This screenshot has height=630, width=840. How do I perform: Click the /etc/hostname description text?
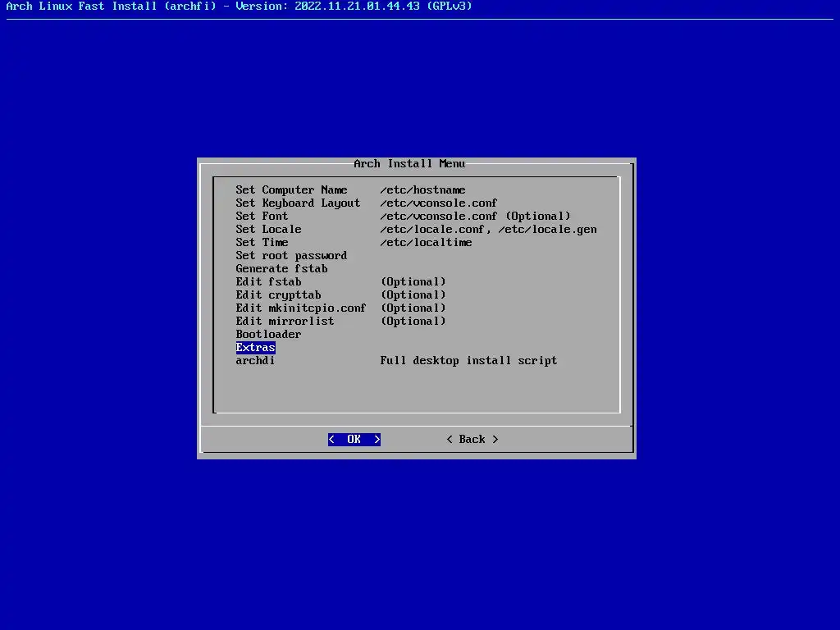pyautogui.click(x=422, y=189)
